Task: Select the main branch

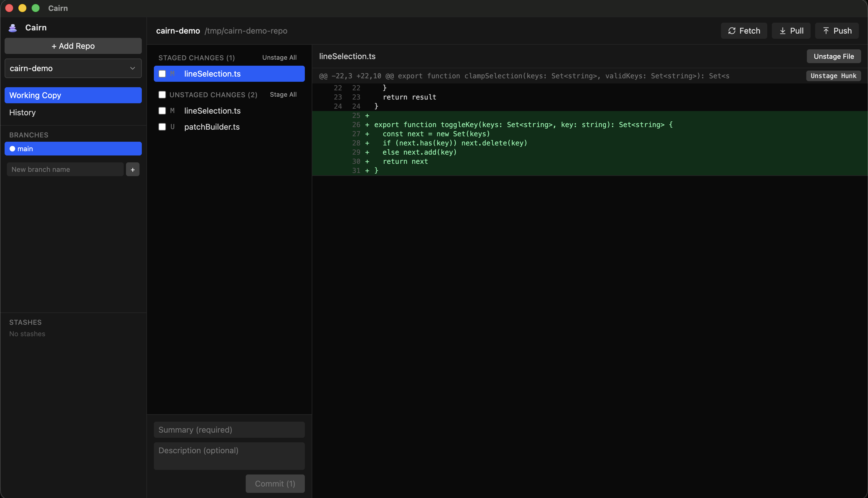Action: 73,149
